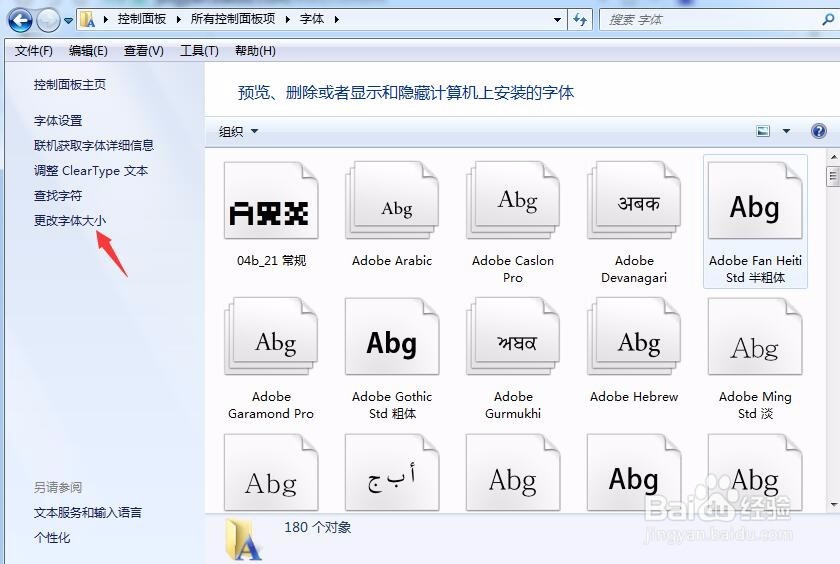Open the 文件(F) menu

coord(33,51)
